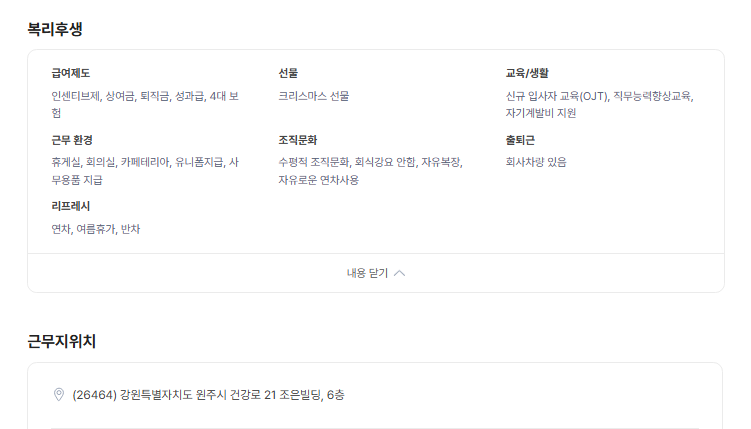Select the 근무 환경 category label

pos(72,140)
